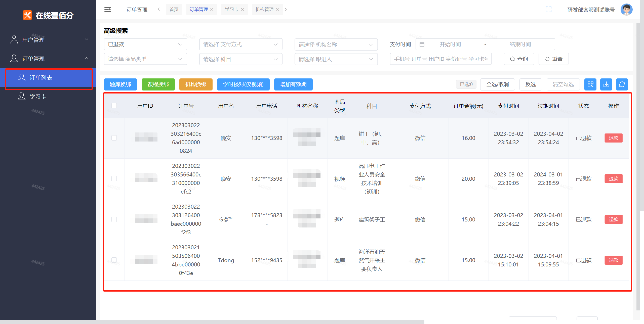Click the vertical page scrollbar
This screenshot has width=644, height=324.
click(x=642, y=106)
